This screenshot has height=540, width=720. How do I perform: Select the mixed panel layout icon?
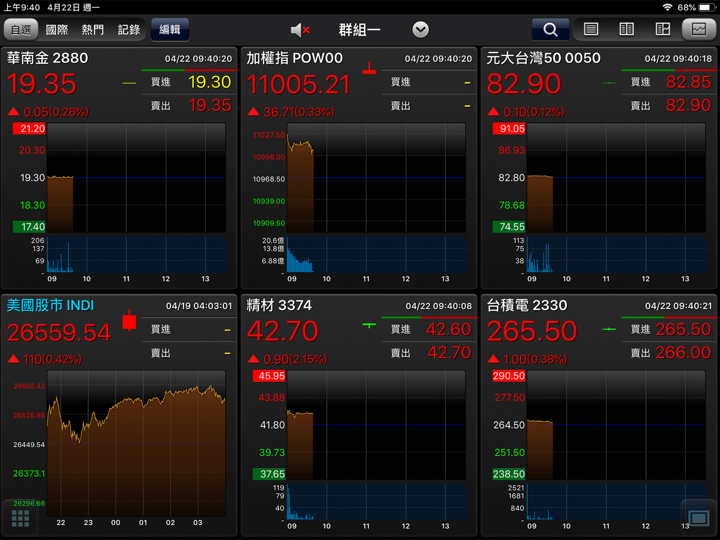click(x=662, y=30)
